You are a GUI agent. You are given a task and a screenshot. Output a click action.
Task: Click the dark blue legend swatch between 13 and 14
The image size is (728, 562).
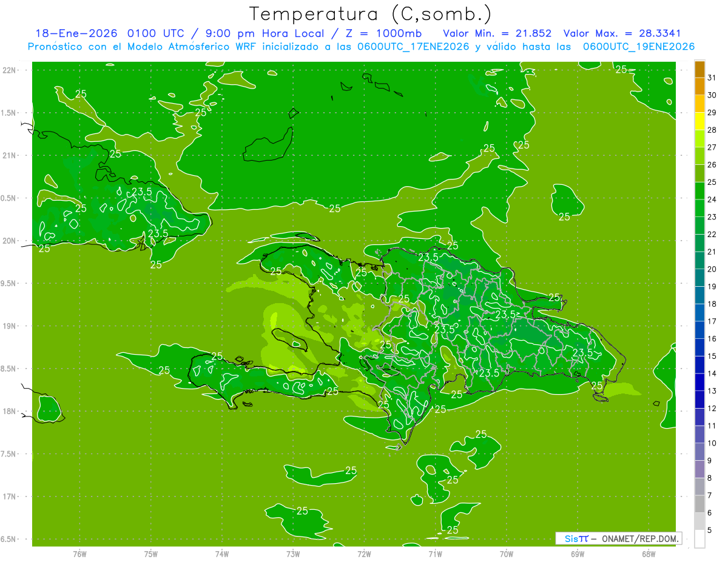(699, 383)
